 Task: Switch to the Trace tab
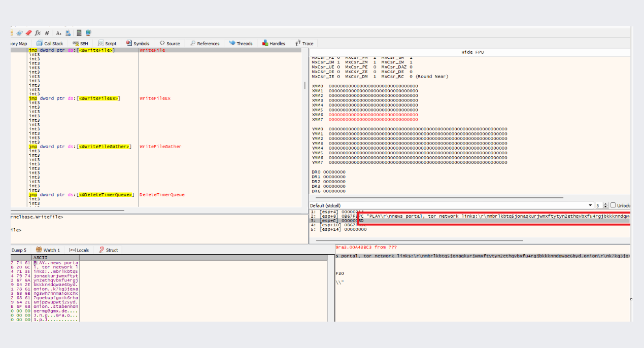(x=304, y=44)
